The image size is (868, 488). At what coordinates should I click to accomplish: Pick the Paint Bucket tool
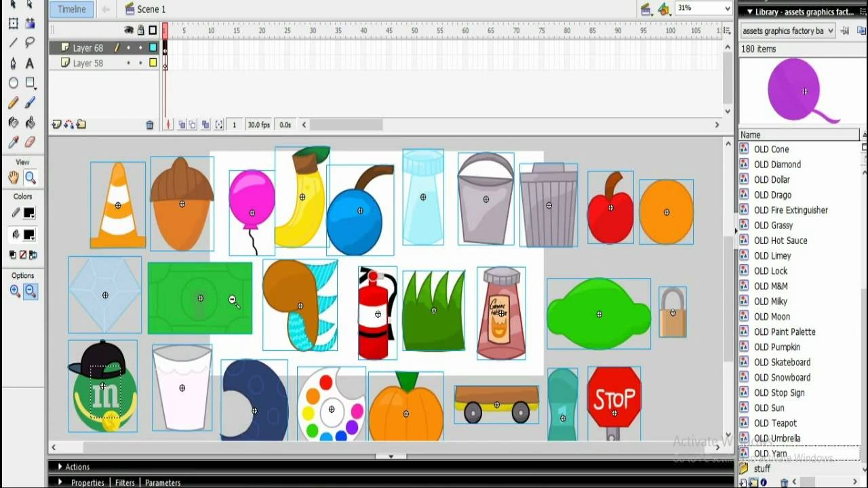[x=30, y=123]
